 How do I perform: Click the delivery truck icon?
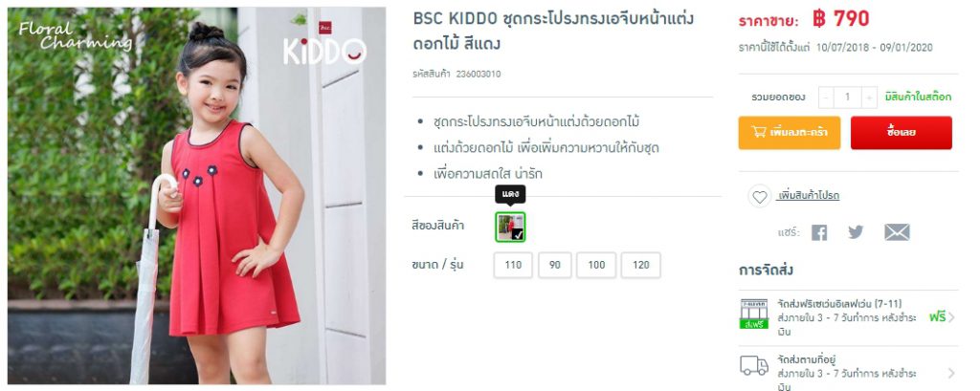point(754,365)
